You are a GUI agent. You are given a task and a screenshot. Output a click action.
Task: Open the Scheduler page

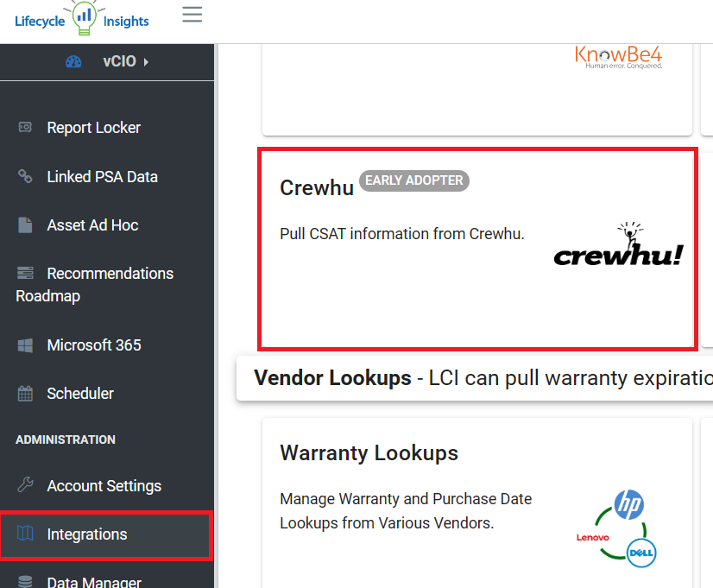(80, 394)
